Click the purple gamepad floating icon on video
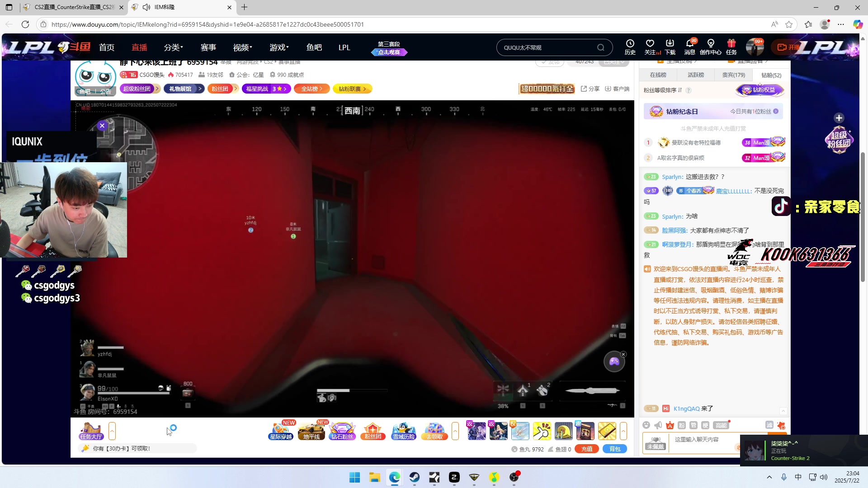The image size is (868, 488). coord(614,361)
